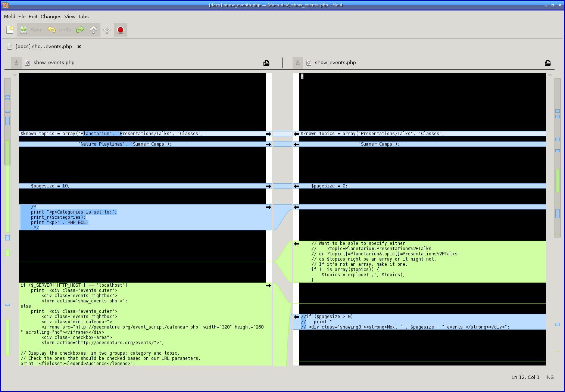
Task: Select the [docs] sho...events.php tab
Action: 44,47
